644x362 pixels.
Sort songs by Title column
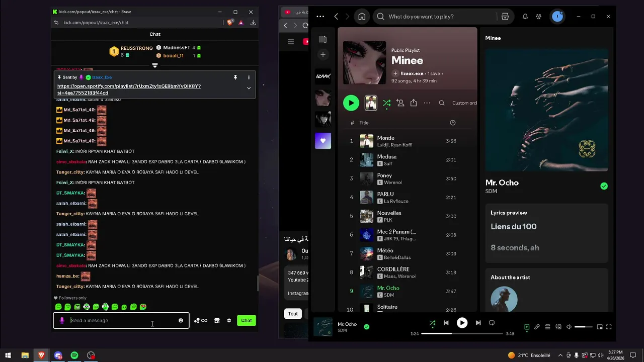pos(364,123)
